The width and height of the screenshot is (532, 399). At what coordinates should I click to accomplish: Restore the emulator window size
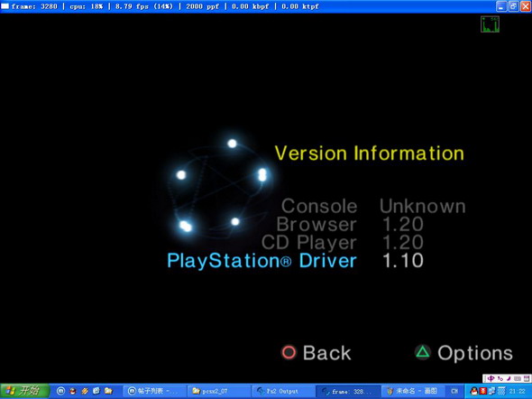513,6
